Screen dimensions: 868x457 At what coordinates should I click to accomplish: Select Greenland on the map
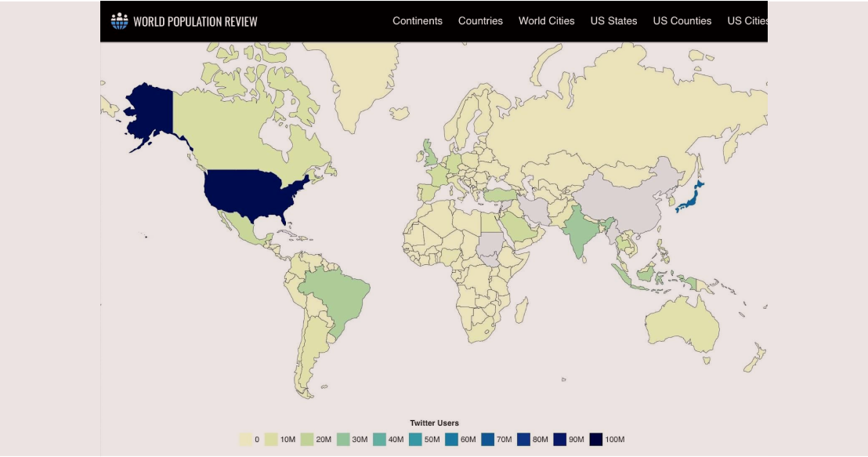[x=357, y=78]
